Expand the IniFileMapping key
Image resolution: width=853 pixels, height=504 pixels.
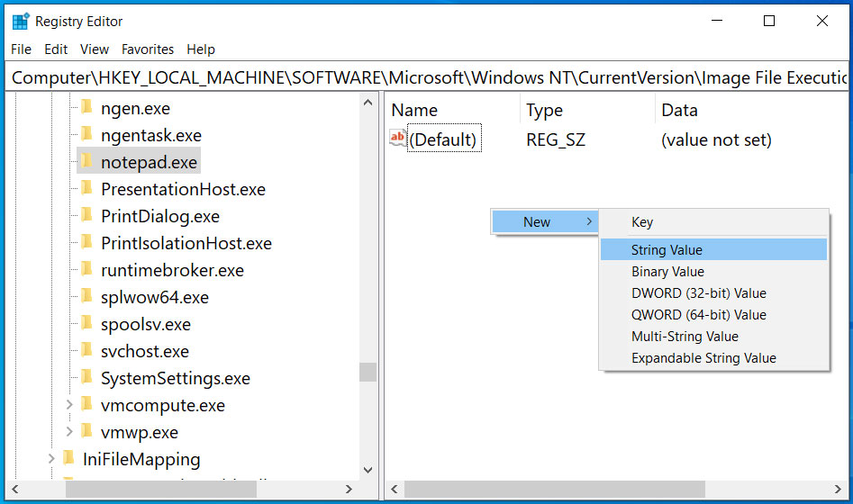click(51, 458)
